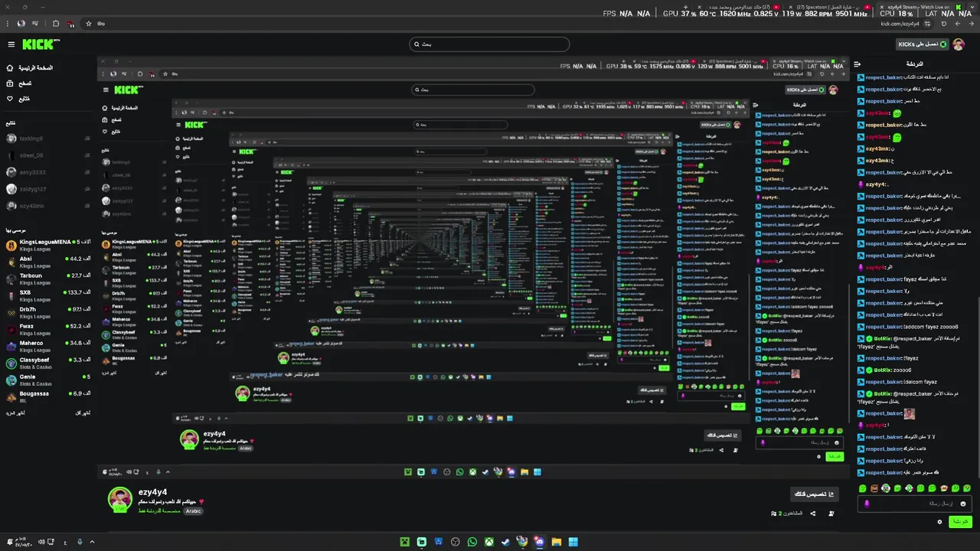Open recommended channel Fwaz
The height and width of the screenshot is (551, 980).
click(47, 329)
